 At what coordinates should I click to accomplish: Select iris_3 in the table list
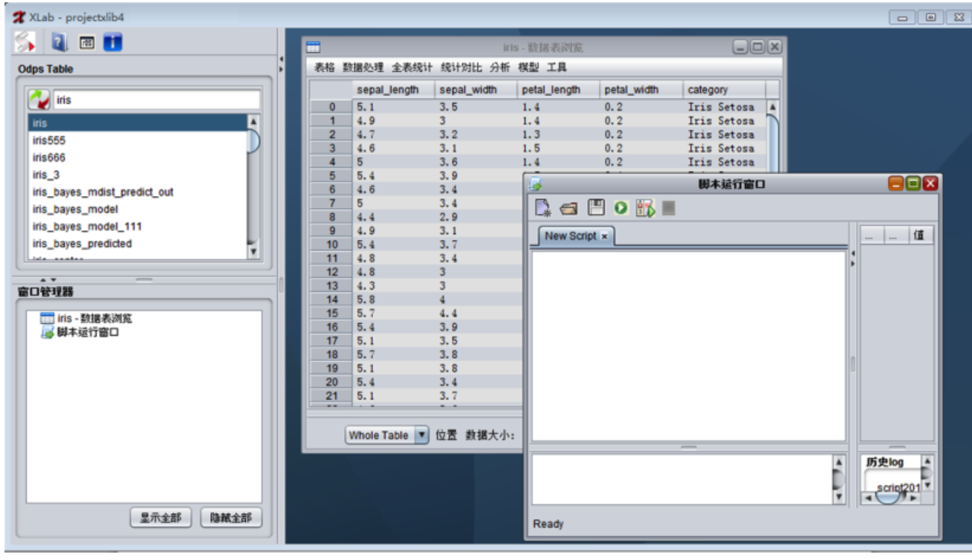click(x=137, y=175)
